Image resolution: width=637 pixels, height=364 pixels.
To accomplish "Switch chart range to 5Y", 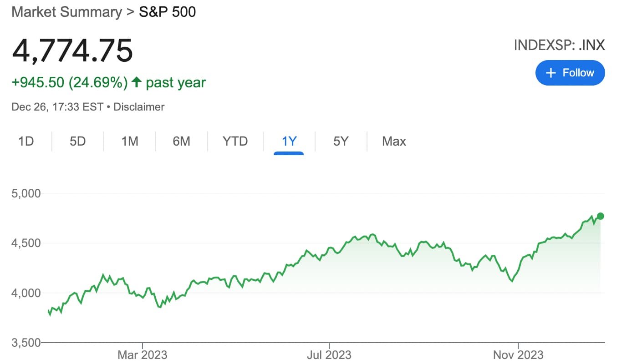I will [x=341, y=142].
